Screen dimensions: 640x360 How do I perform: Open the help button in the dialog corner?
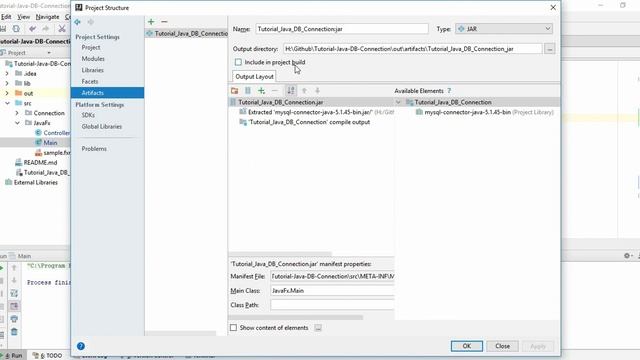click(81, 346)
